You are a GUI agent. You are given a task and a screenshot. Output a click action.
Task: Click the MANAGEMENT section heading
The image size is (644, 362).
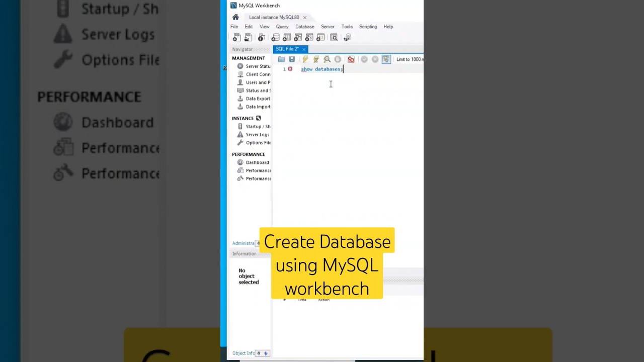(249, 58)
